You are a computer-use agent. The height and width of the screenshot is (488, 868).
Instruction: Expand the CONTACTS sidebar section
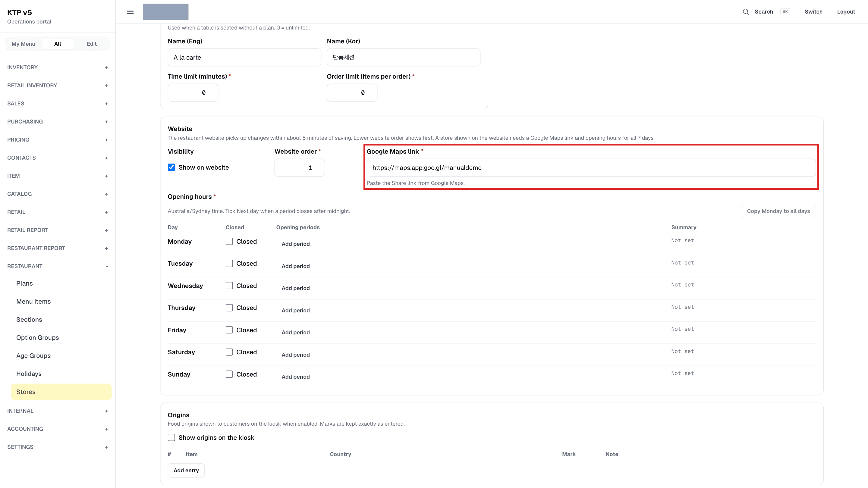58,158
